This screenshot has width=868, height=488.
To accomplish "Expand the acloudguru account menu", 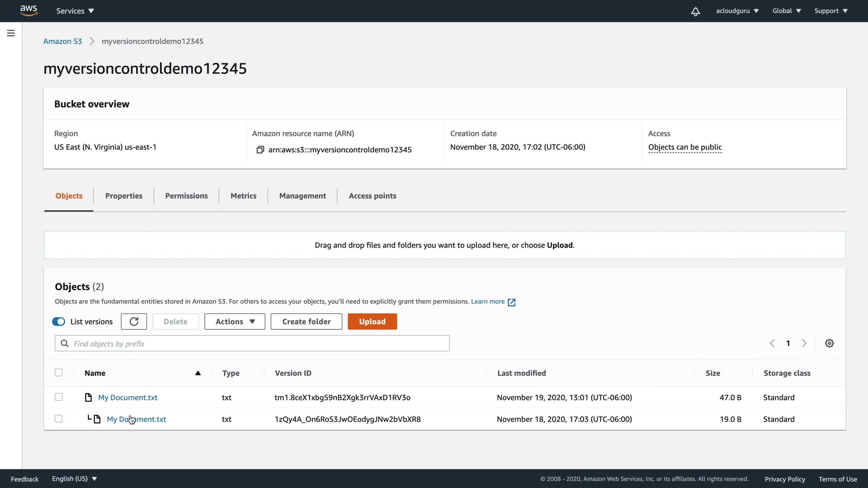I will tap(737, 11).
